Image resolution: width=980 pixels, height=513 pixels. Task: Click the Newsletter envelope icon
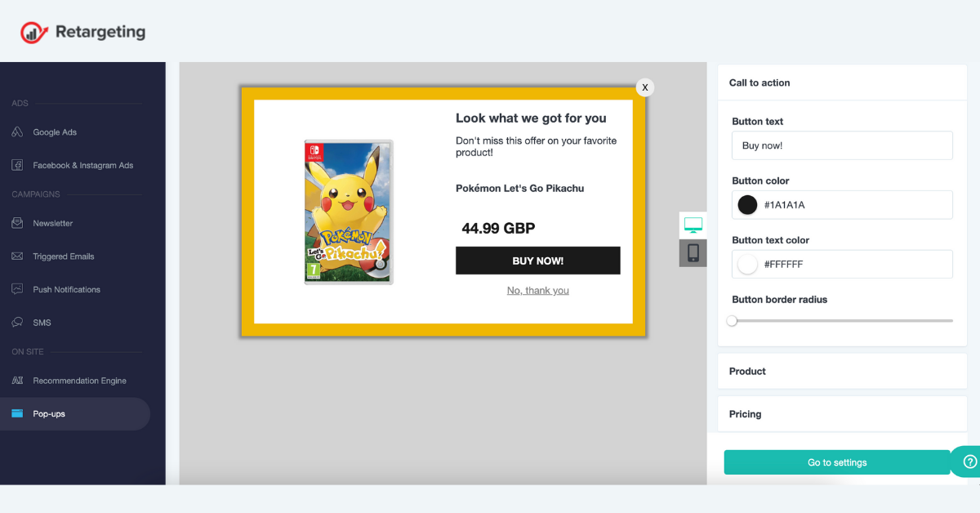click(x=17, y=223)
